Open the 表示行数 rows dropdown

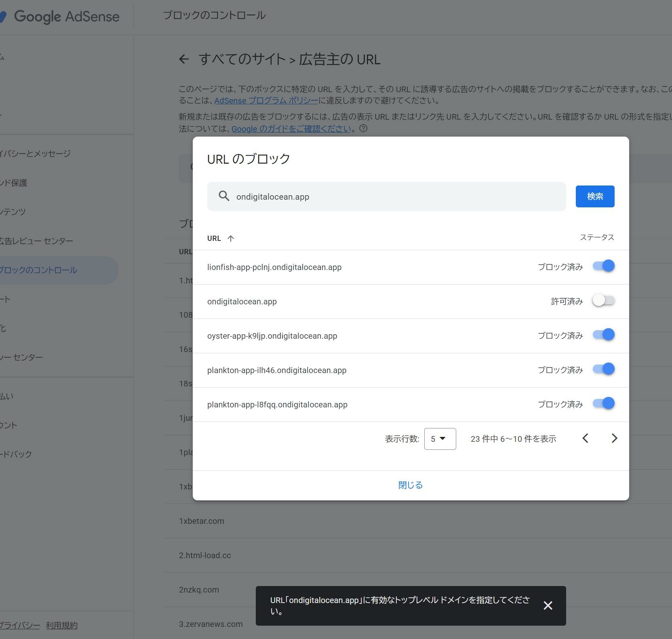coord(440,439)
